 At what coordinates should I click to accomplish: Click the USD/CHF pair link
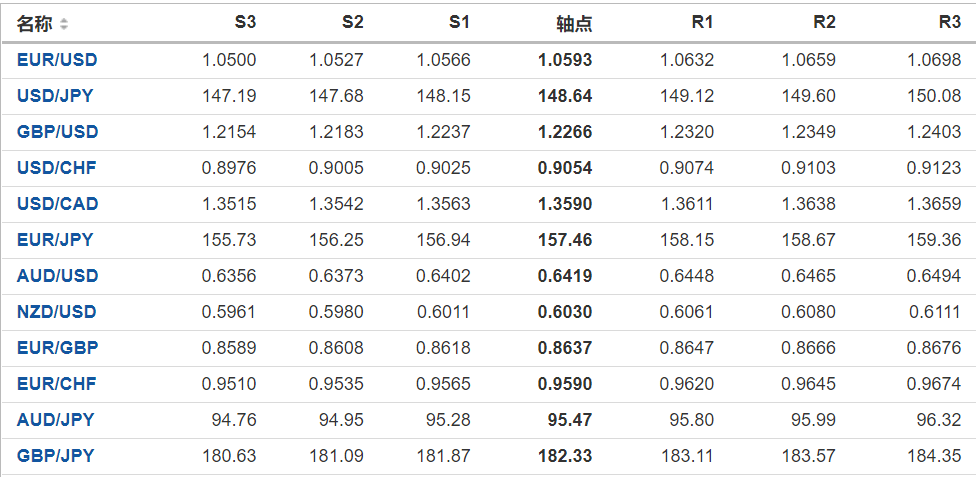[57, 168]
